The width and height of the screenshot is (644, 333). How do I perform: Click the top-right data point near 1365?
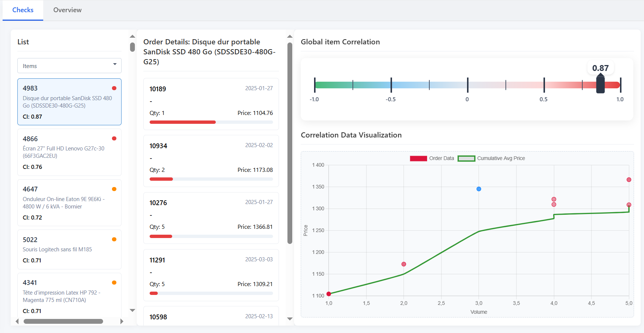click(629, 180)
